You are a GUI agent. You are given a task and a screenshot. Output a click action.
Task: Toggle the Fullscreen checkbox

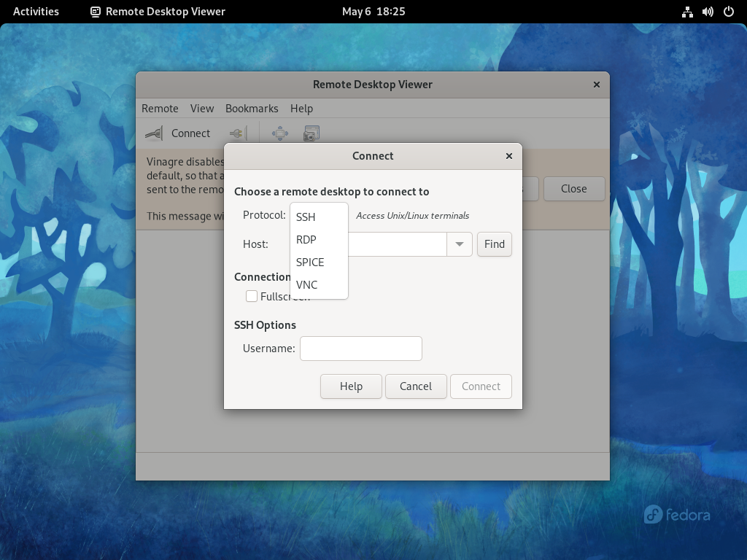[252, 296]
